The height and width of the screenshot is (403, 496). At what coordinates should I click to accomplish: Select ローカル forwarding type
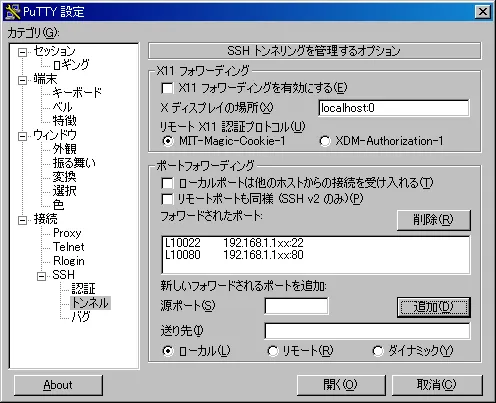click(x=168, y=351)
